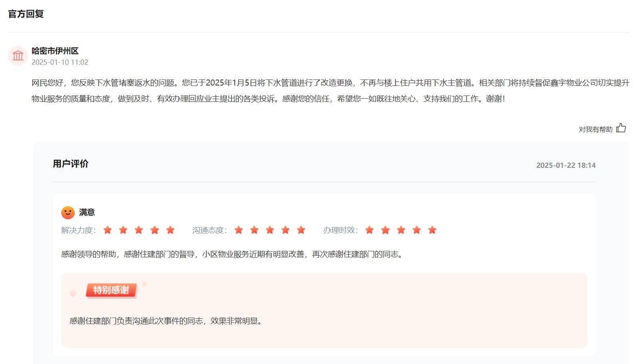This screenshot has width=641, height=364.
Task: Click the fifth star in 办理时效 rating
Action: click(432, 230)
